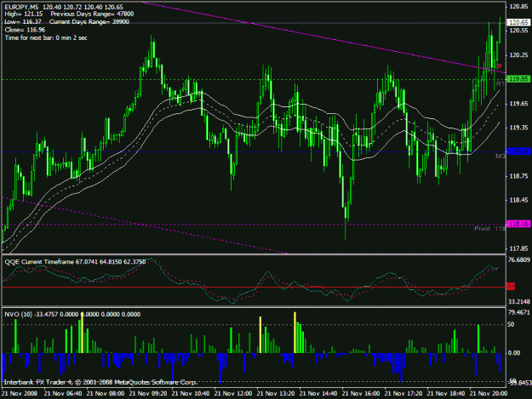The image size is (532, 399).
Task: Click the High= 121.15 readout
Action: tap(24, 14)
